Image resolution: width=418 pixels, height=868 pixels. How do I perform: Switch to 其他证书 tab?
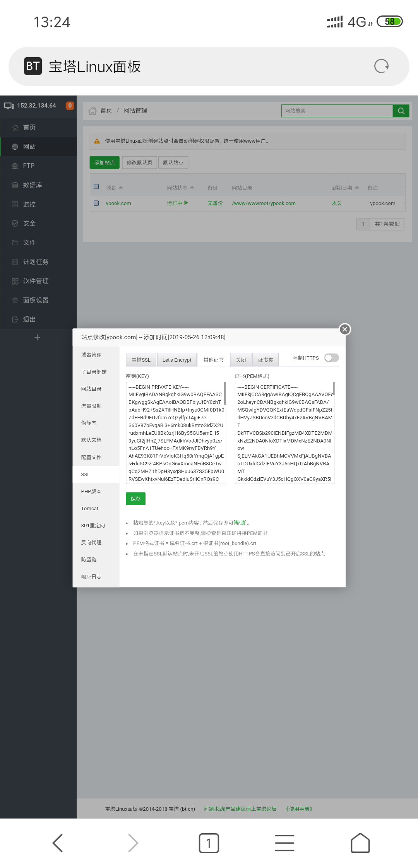coord(213,360)
